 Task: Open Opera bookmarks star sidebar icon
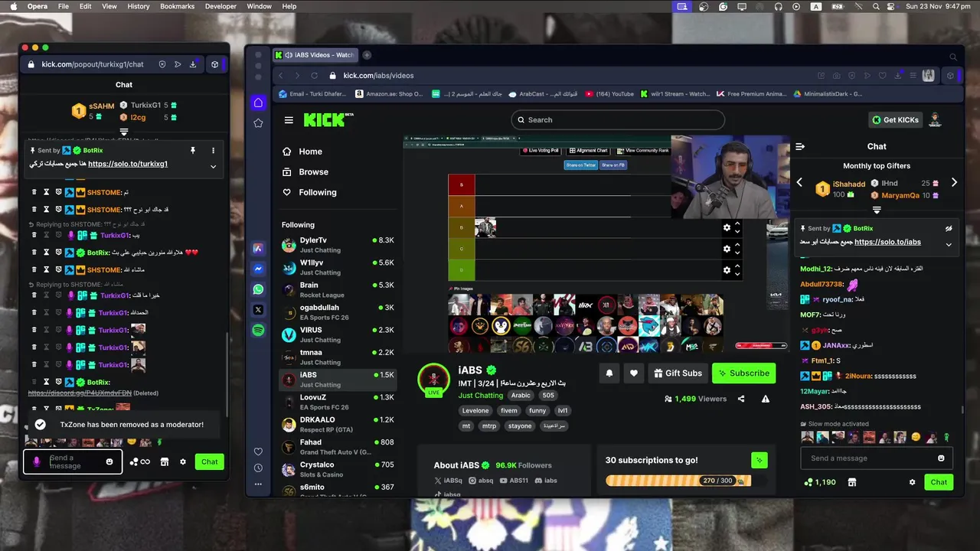tap(258, 123)
